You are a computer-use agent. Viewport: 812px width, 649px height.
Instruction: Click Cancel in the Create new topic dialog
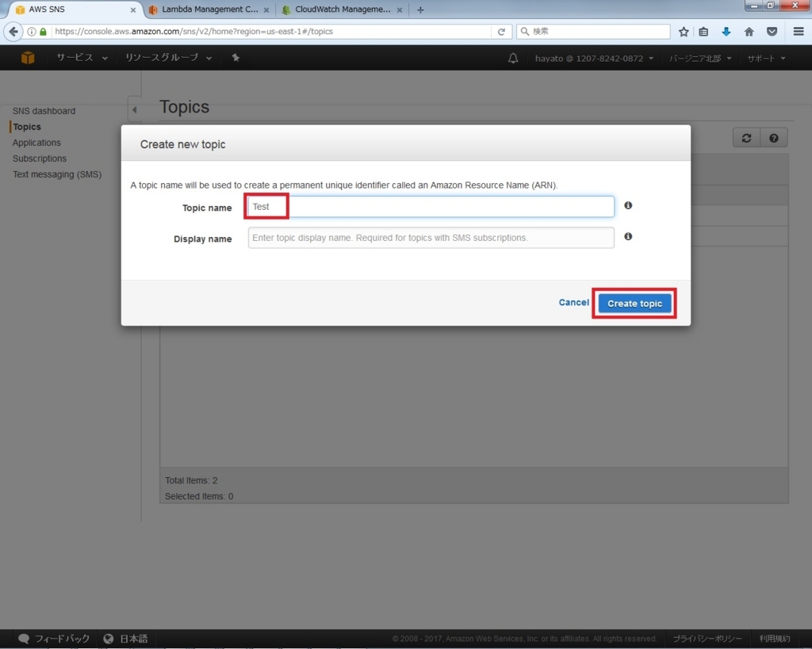click(573, 303)
